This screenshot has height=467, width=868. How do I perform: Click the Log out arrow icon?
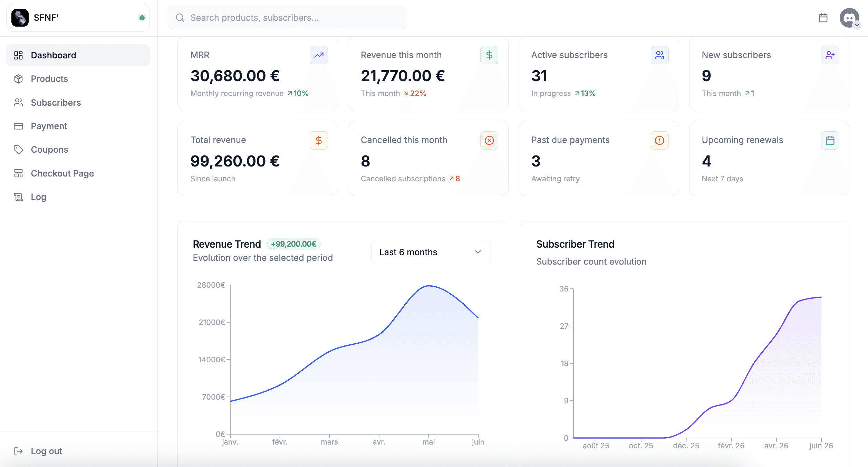point(18,451)
